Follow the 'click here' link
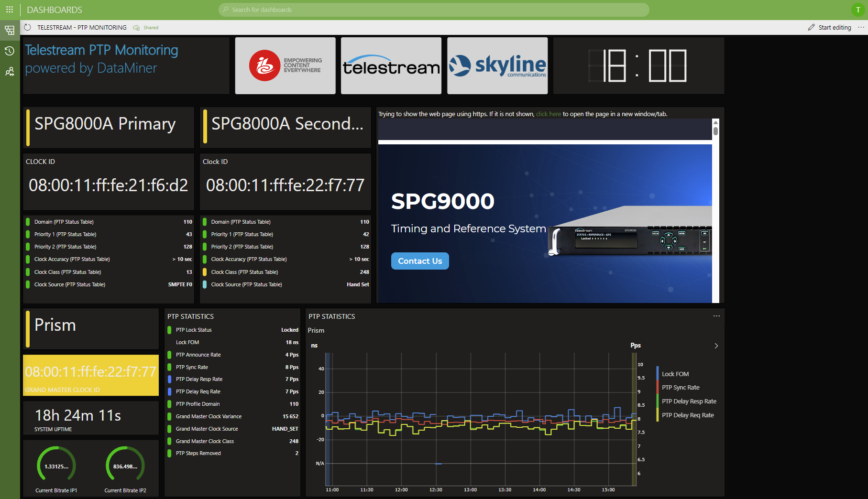868x499 pixels. pyautogui.click(x=548, y=114)
